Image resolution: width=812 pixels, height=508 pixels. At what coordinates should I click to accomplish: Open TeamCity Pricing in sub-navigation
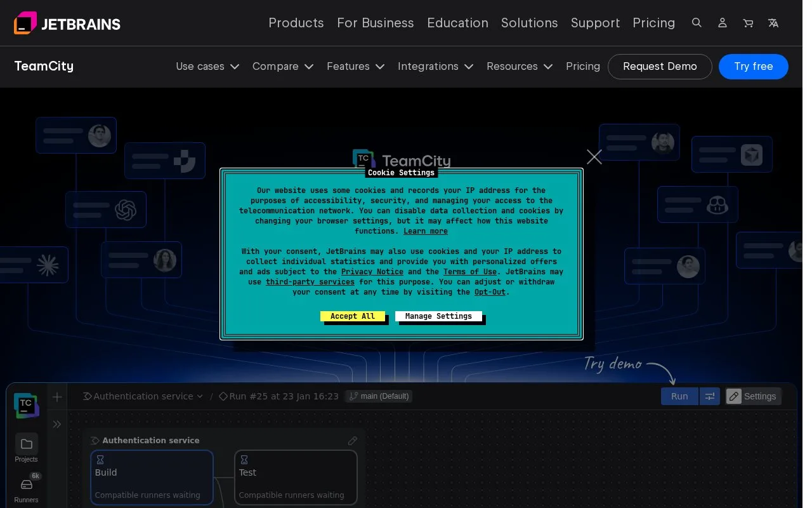click(583, 66)
